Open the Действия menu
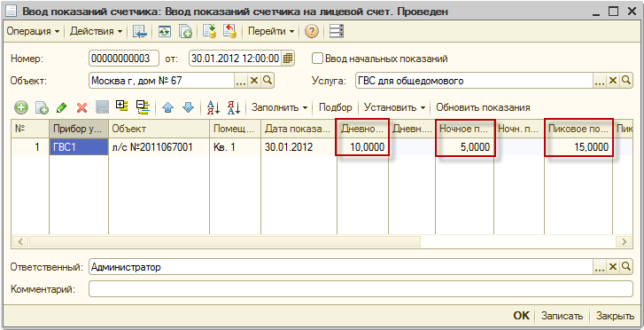644x330 pixels. [96, 31]
